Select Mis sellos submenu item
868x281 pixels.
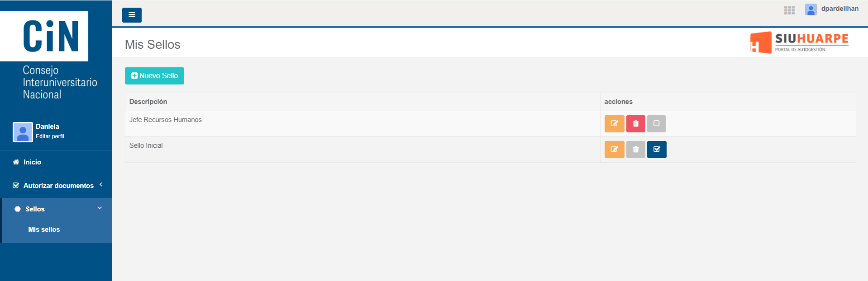point(44,229)
